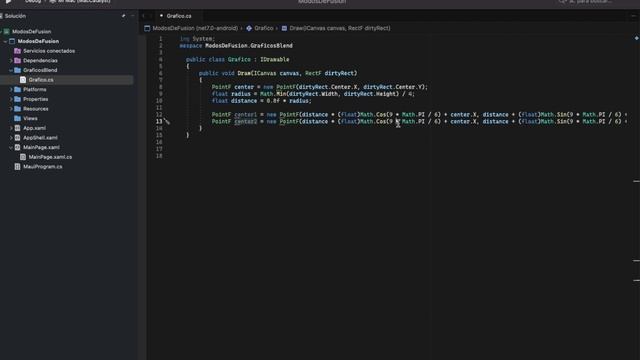This screenshot has width=640, height=360.
Task: Click the blue diamond marker at editor top right
Action: point(636,38)
